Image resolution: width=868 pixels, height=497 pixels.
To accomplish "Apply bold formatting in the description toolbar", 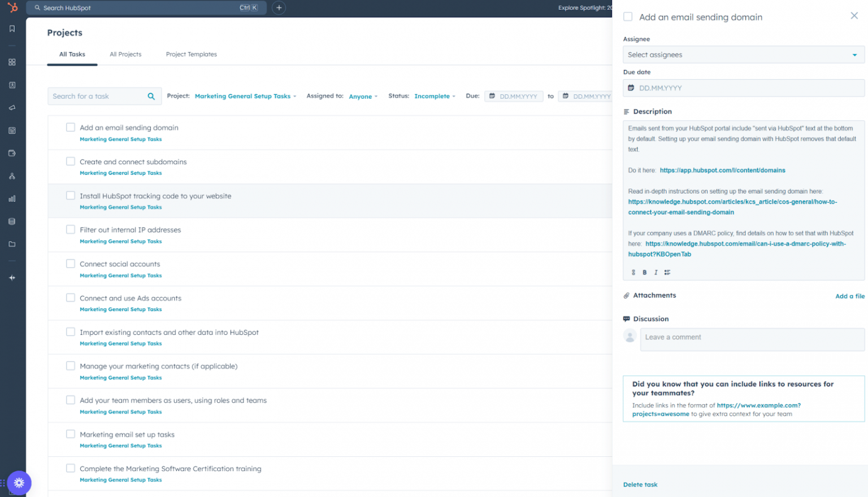I will coord(644,272).
